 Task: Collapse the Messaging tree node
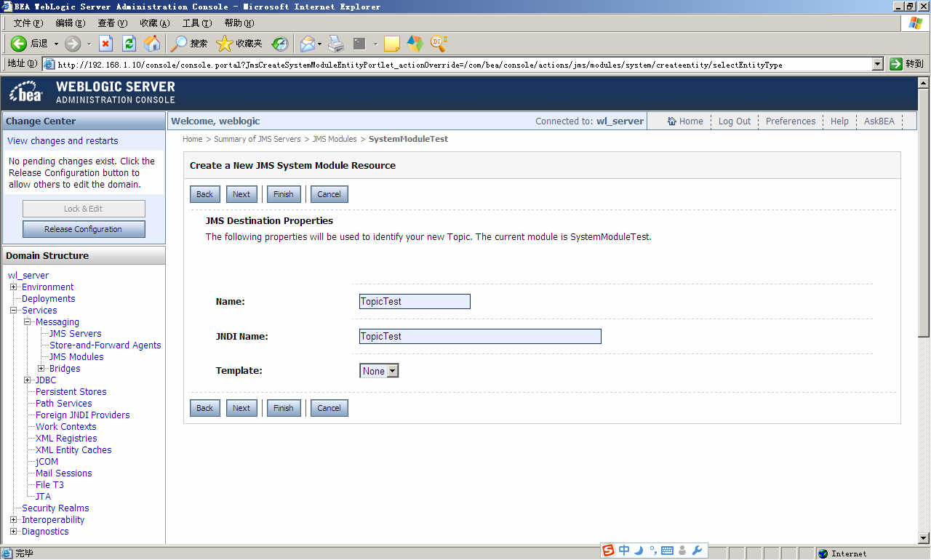(x=27, y=321)
